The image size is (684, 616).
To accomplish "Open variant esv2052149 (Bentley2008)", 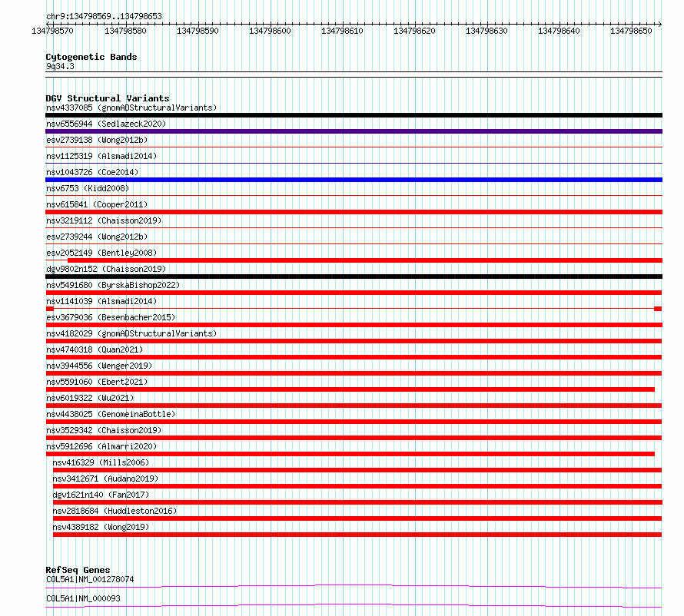I will coord(101,253).
